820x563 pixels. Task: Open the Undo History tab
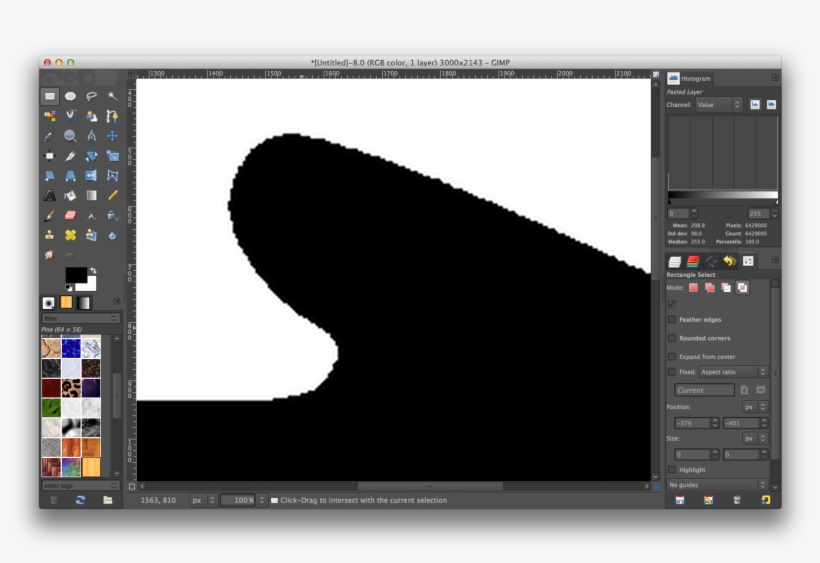pos(730,261)
